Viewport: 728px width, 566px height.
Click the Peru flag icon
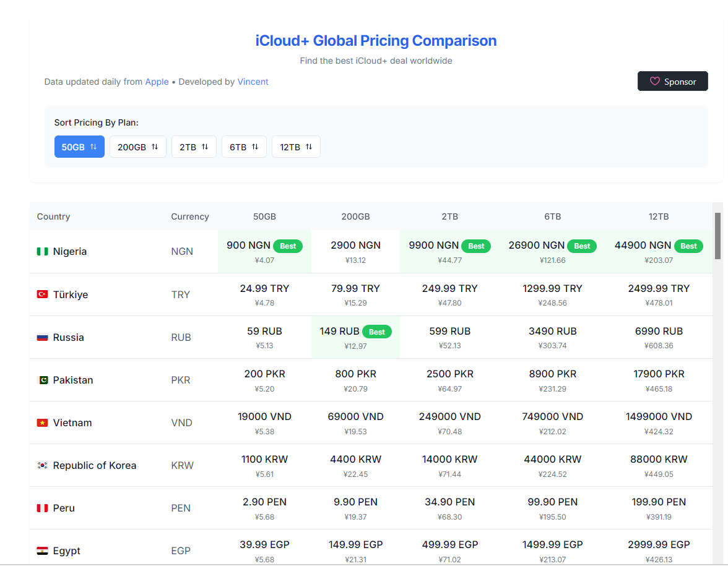pyautogui.click(x=42, y=508)
